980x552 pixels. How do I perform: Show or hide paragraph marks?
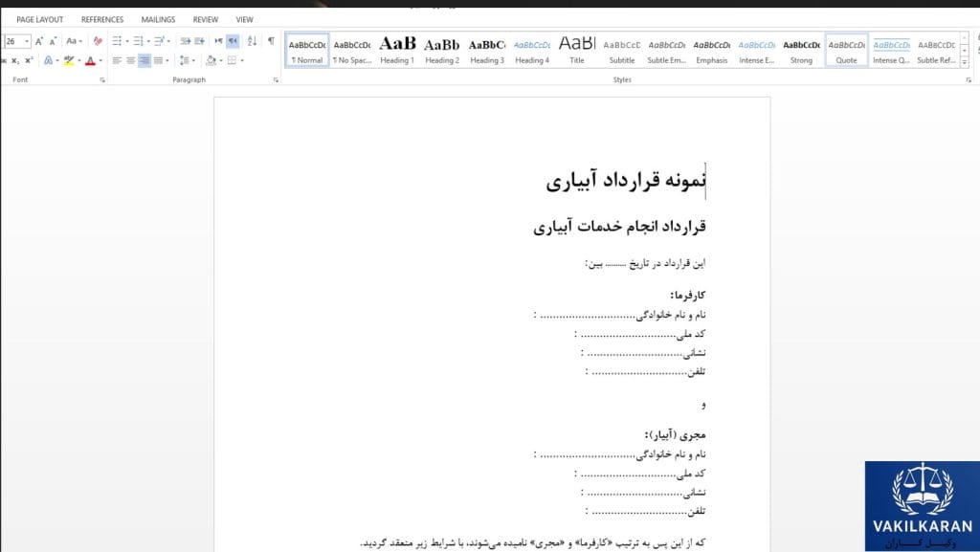click(x=271, y=41)
